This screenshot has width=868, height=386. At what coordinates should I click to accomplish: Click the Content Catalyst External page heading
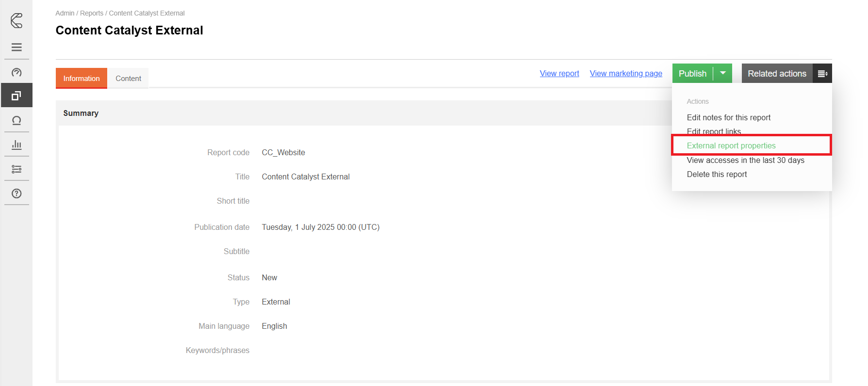click(129, 30)
